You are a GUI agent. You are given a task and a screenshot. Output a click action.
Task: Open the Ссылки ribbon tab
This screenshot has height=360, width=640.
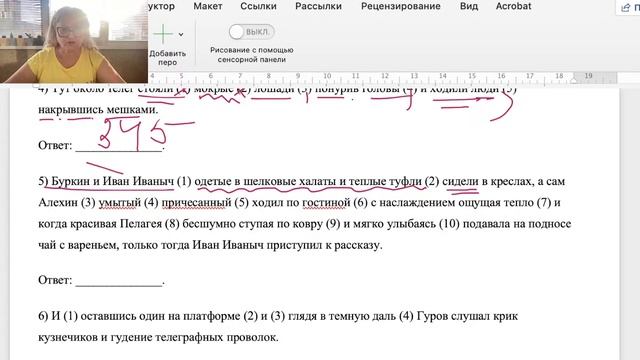click(x=258, y=6)
